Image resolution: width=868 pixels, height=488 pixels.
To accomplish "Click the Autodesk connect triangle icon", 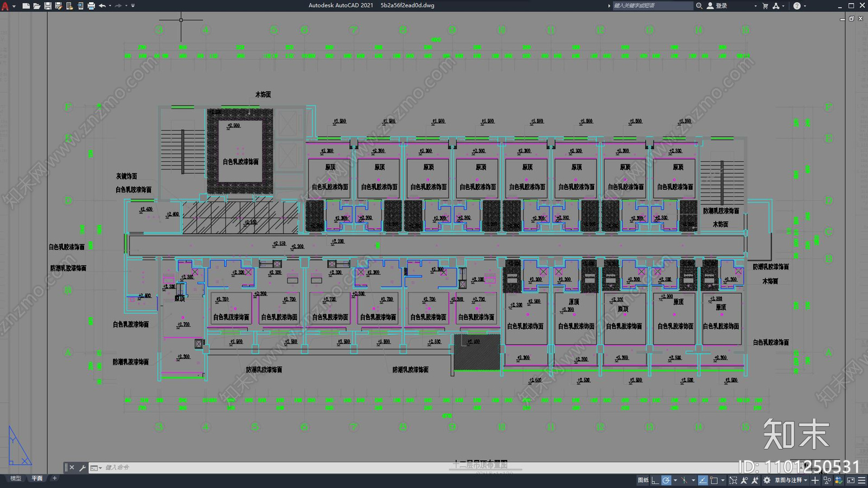I will pos(776,5).
